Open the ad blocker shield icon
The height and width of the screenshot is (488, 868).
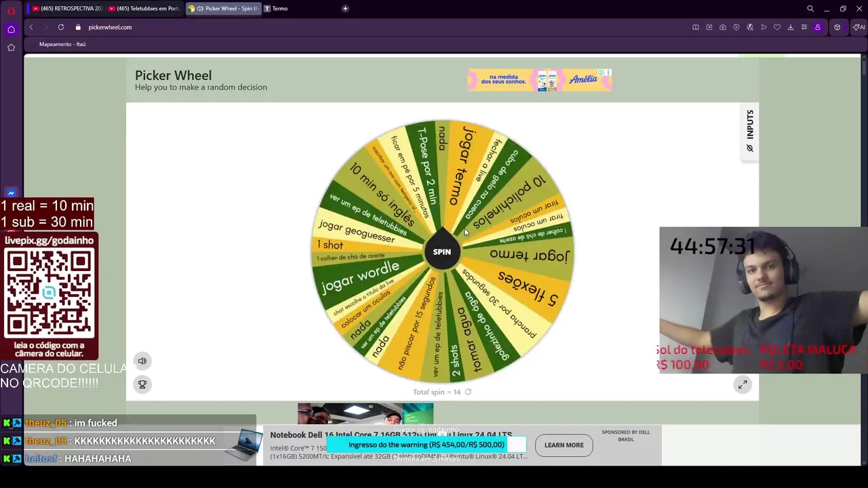[736, 27]
